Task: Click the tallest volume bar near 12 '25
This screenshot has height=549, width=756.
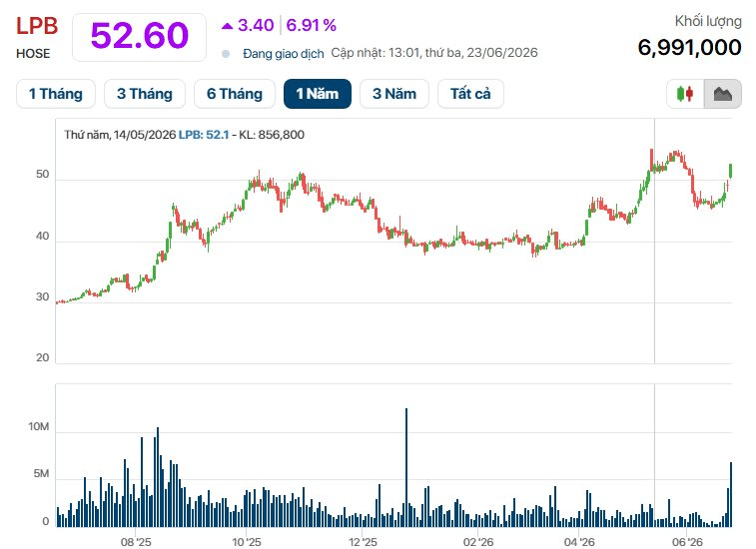Action: pos(406,467)
